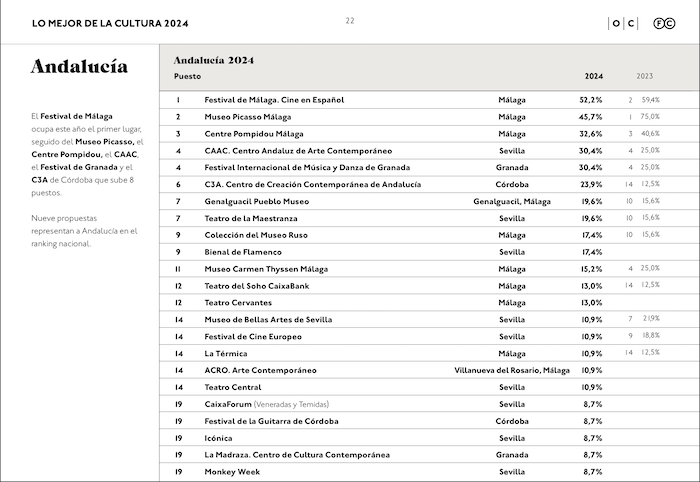Click bold 'C3A' in sidebar paragraph

click(x=39, y=180)
